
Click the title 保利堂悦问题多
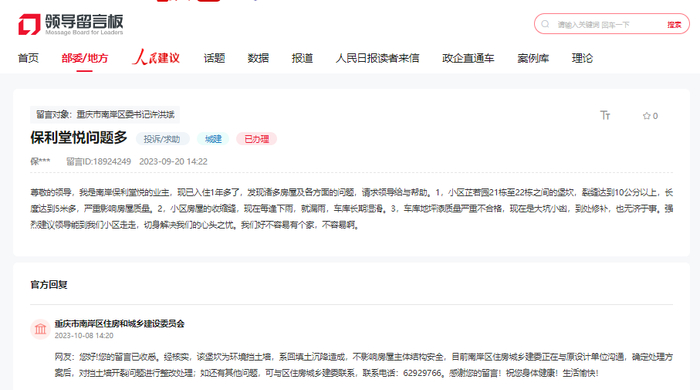point(79,137)
